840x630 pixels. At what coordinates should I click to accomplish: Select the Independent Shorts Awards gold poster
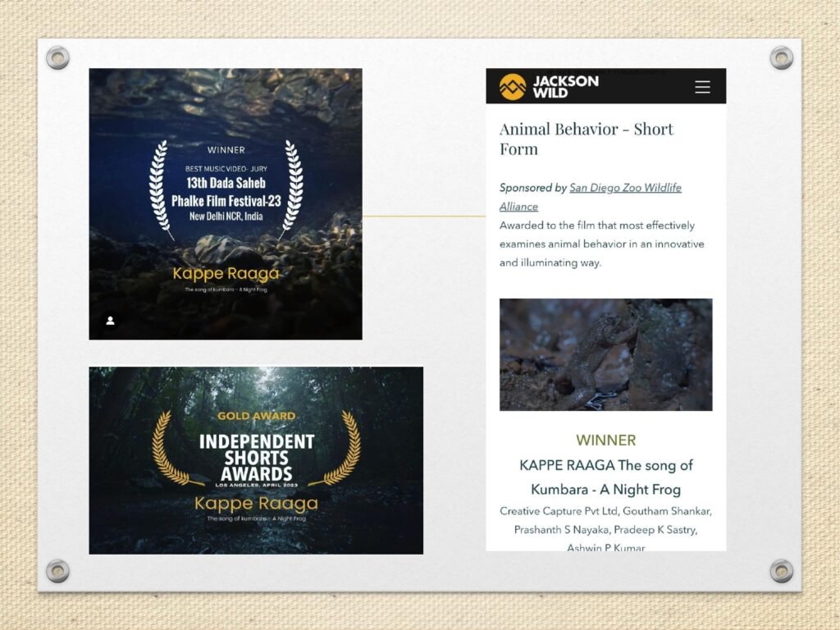pos(256,460)
